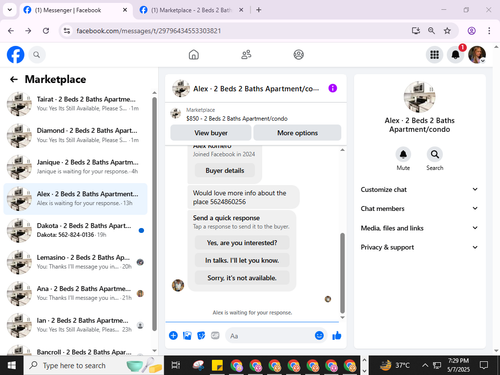Open the Janique conversation
This screenshot has height=375, width=500.
76,167
